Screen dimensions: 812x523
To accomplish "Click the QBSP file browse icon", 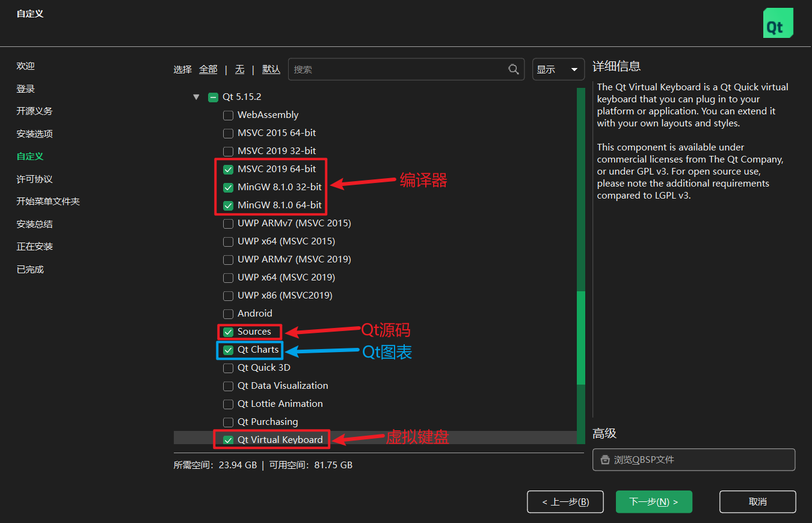I will (x=604, y=460).
